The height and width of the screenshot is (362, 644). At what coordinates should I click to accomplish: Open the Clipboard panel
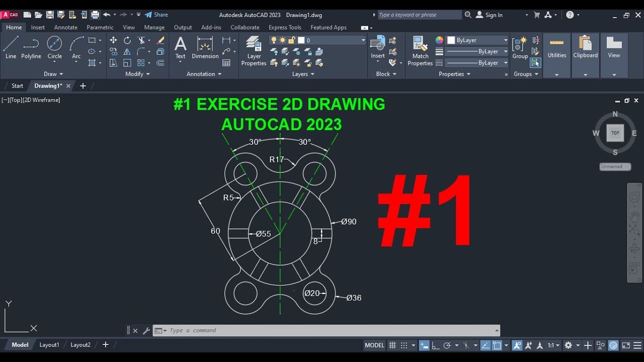(586, 55)
